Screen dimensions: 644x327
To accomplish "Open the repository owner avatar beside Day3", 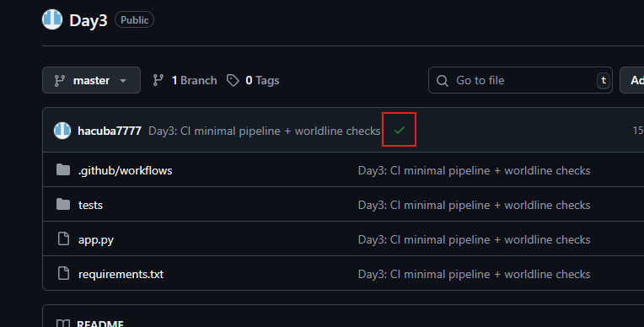I will coord(52,19).
